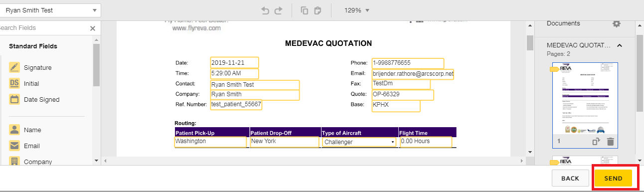Click the rotate page icon under thumbnail 1
Viewport: 644px width, 192px height.
click(596, 142)
